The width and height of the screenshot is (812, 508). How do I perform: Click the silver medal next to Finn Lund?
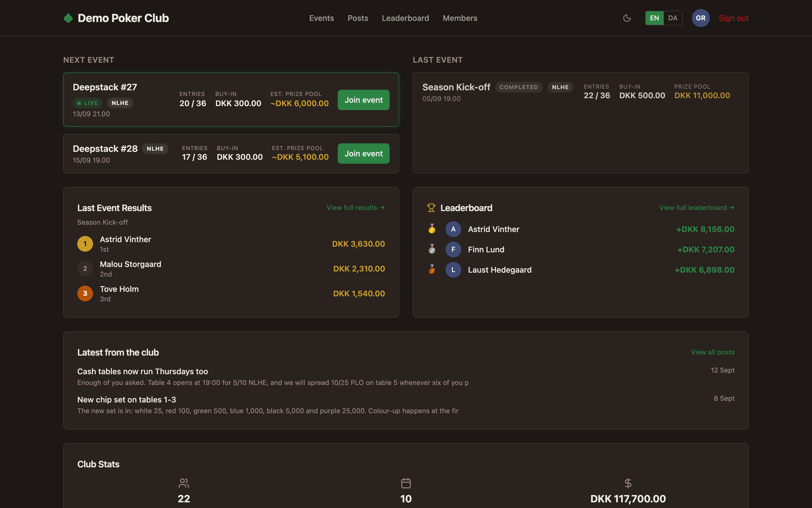pos(432,249)
